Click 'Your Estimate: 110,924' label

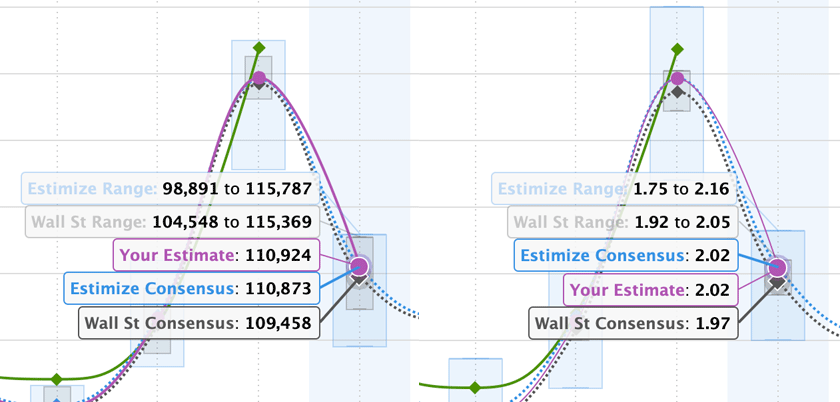click(x=216, y=255)
